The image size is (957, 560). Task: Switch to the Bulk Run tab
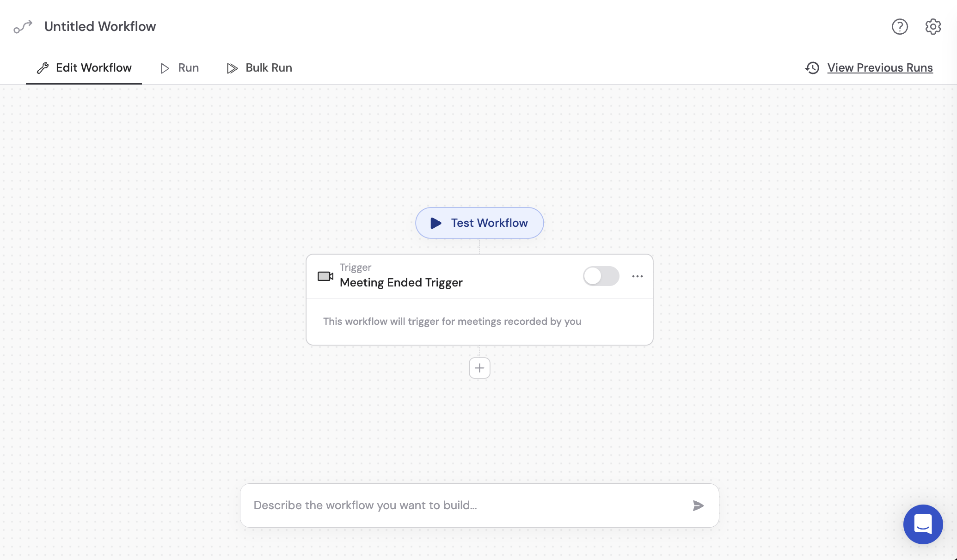(x=268, y=68)
